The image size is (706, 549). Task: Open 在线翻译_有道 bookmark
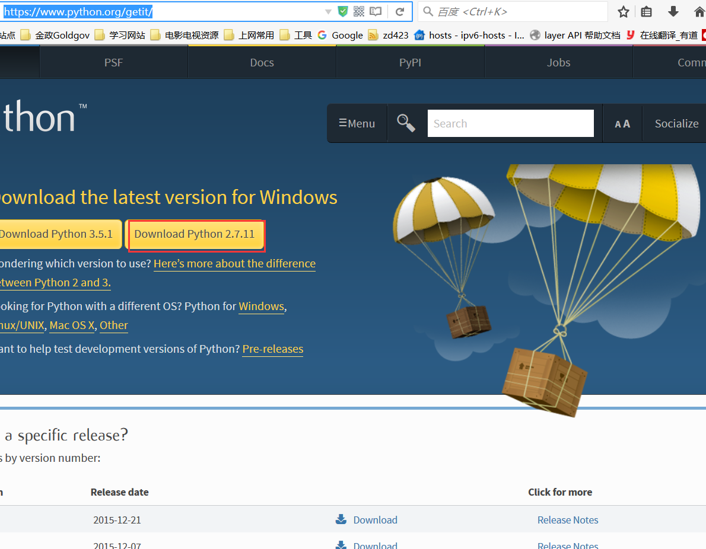coord(661,35)
